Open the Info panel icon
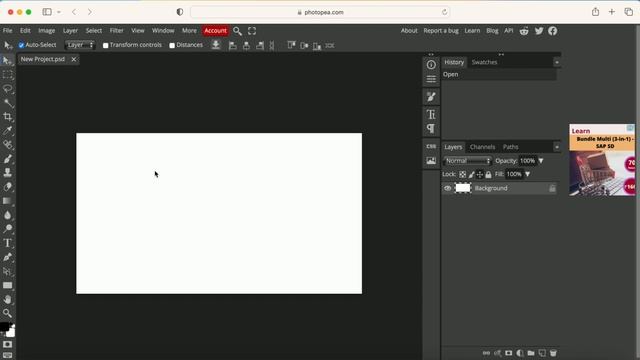This screenshot has width=640, height=360. pos(431,65)
